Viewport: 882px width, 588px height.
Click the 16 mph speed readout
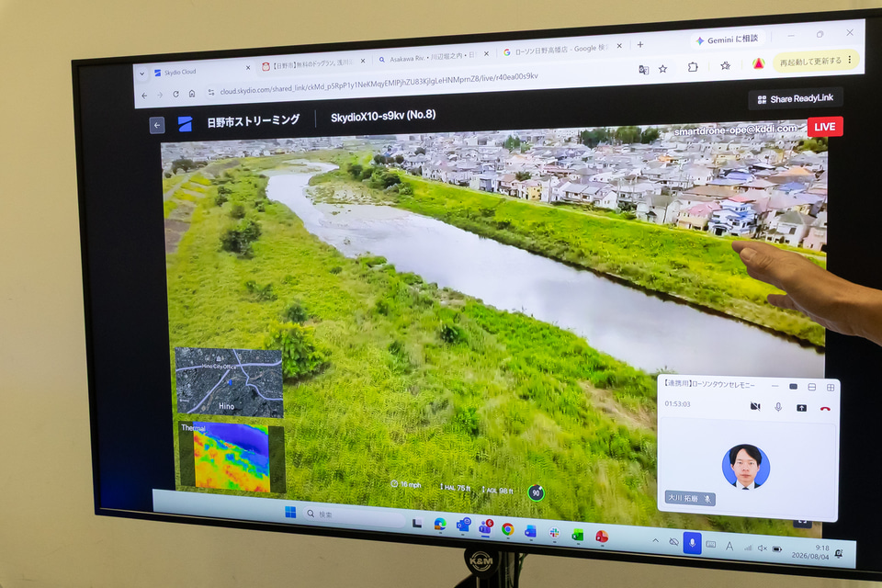coord(405,484)
